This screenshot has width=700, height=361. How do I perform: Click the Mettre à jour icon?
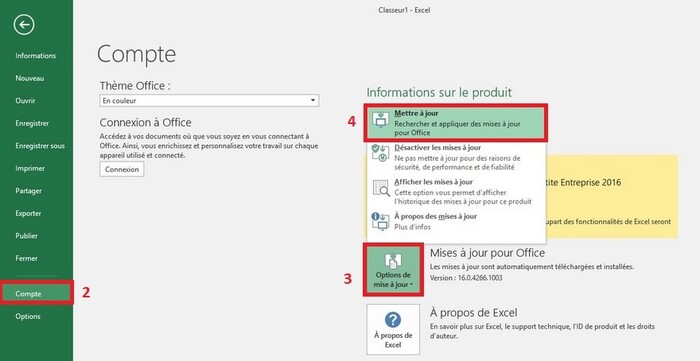pyautogui.click(x=380, y=120)
